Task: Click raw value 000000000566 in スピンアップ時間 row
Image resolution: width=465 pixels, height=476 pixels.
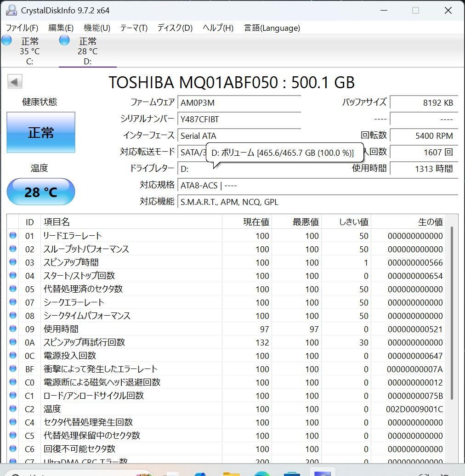Action: 415,263
